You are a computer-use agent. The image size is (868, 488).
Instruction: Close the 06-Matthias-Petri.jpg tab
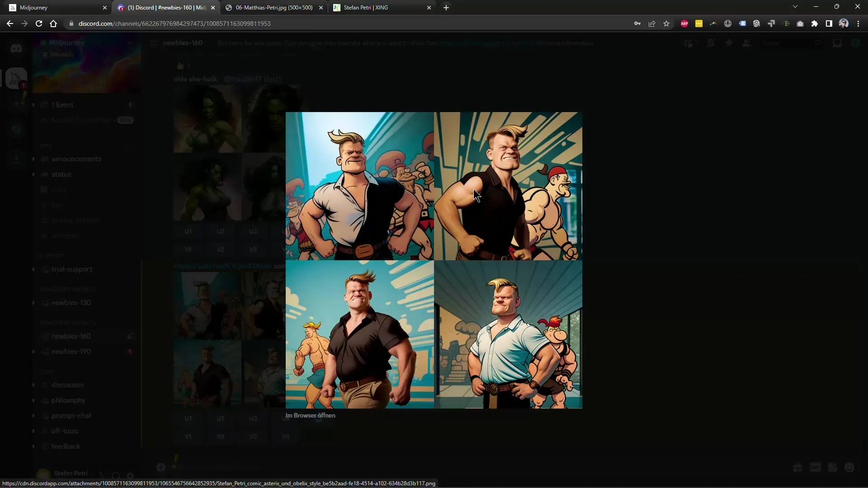pyautogui.click(x=321, y=8)
